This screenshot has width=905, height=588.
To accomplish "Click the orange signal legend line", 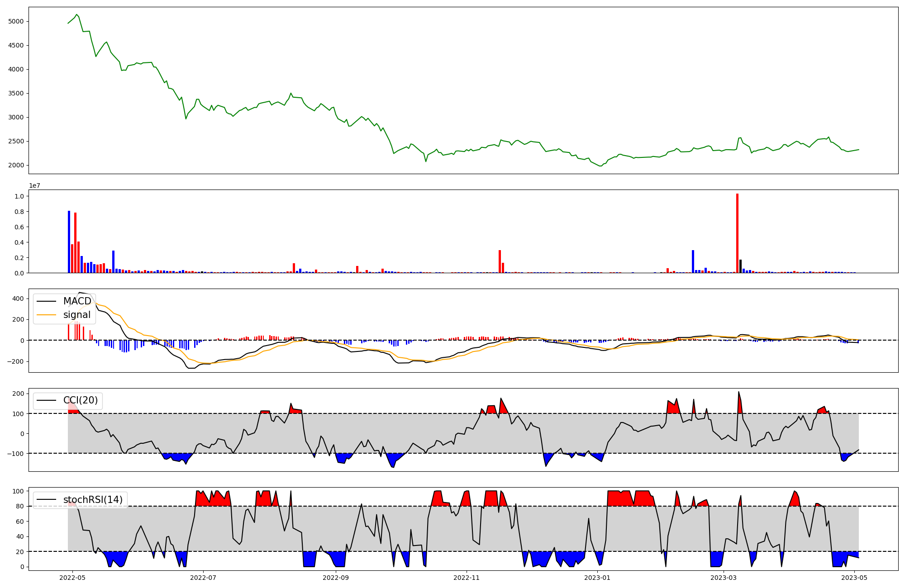I will tap(46, 315).
